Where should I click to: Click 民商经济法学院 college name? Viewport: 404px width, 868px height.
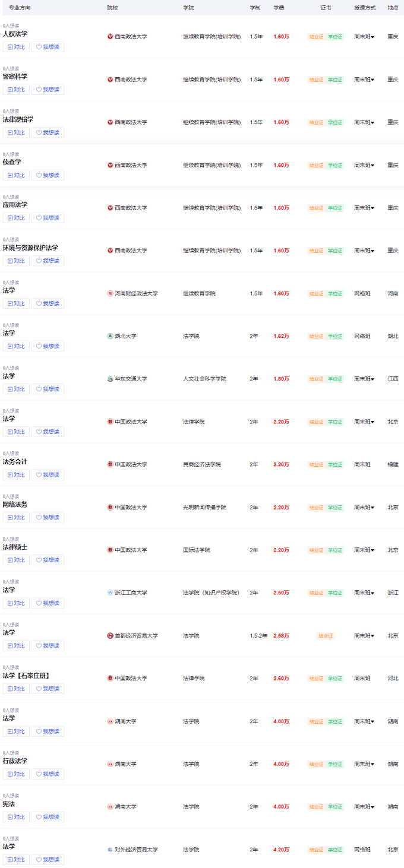(202, 464)
